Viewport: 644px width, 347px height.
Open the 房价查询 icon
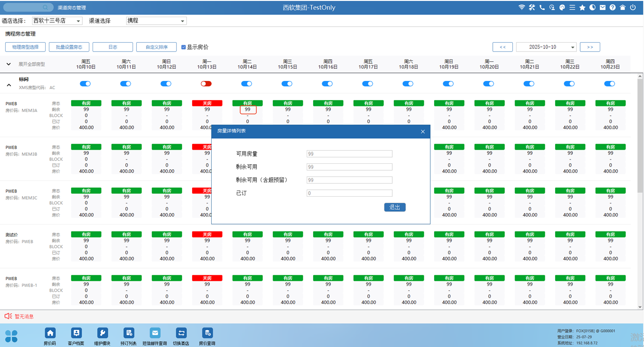(x=207, y=333)
